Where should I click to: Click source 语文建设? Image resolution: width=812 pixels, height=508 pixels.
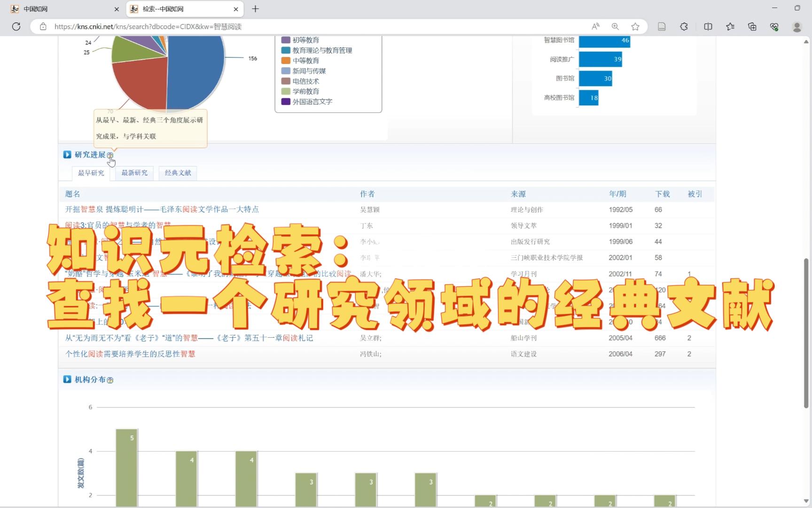click(523, 354)
